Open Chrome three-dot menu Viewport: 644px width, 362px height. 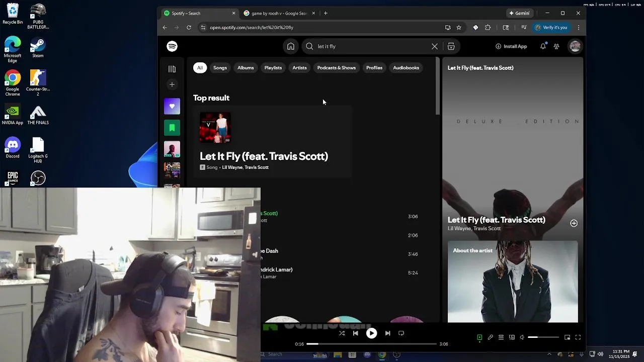pos(579,28)
